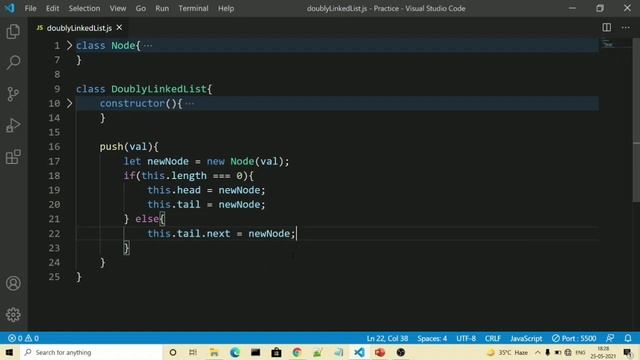Click the folded ellipsis after class Node{

tap(148, 46)
